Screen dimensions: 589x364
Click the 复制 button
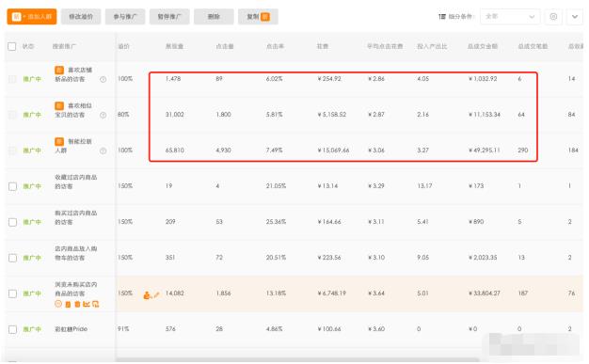[x=258, y=17]
